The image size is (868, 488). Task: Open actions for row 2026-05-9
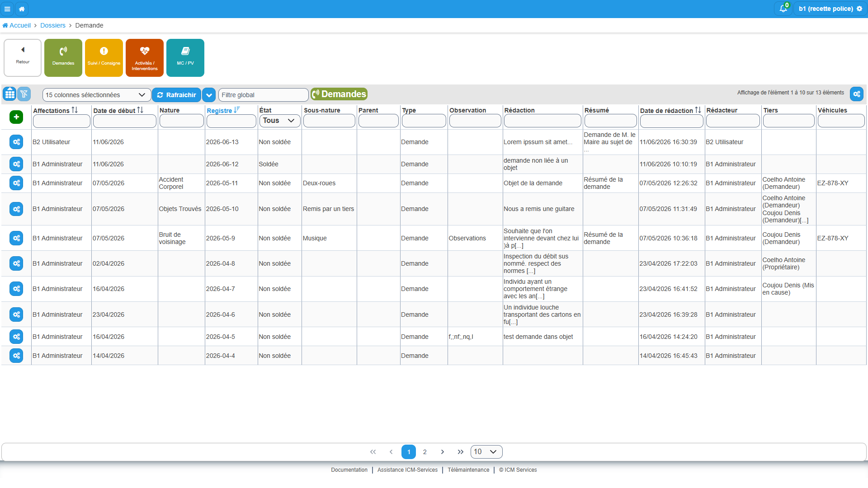(x=16, y=238)
